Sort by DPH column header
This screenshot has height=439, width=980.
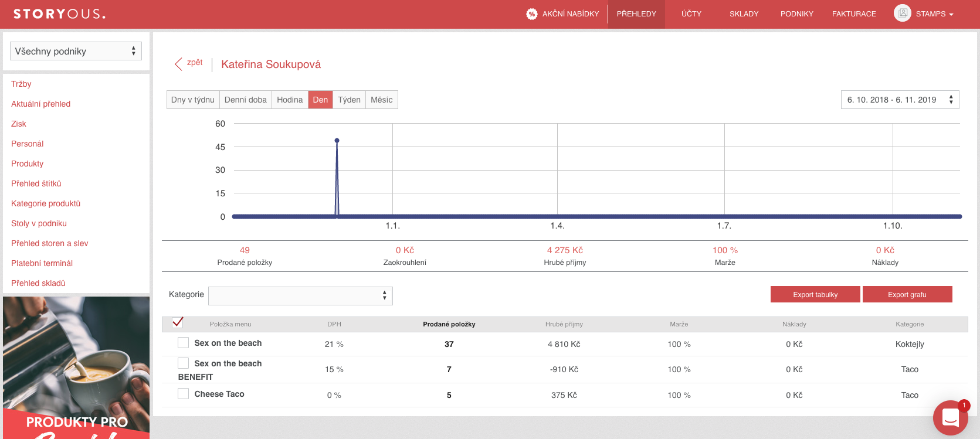334,324
